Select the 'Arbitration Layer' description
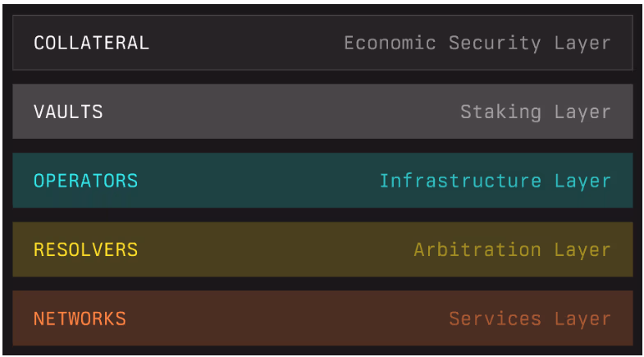 (512, 249)
